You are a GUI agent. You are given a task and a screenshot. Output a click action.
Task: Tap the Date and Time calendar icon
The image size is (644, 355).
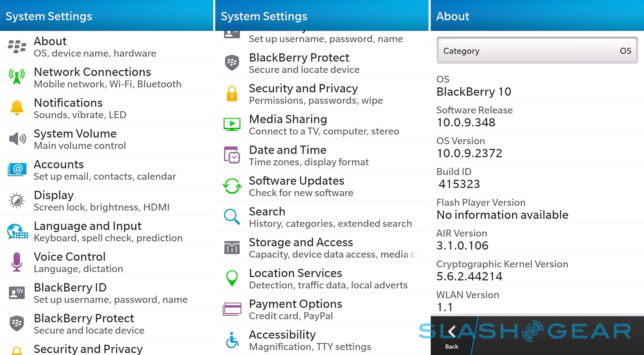pyautogui.click(x=232, y=155)
